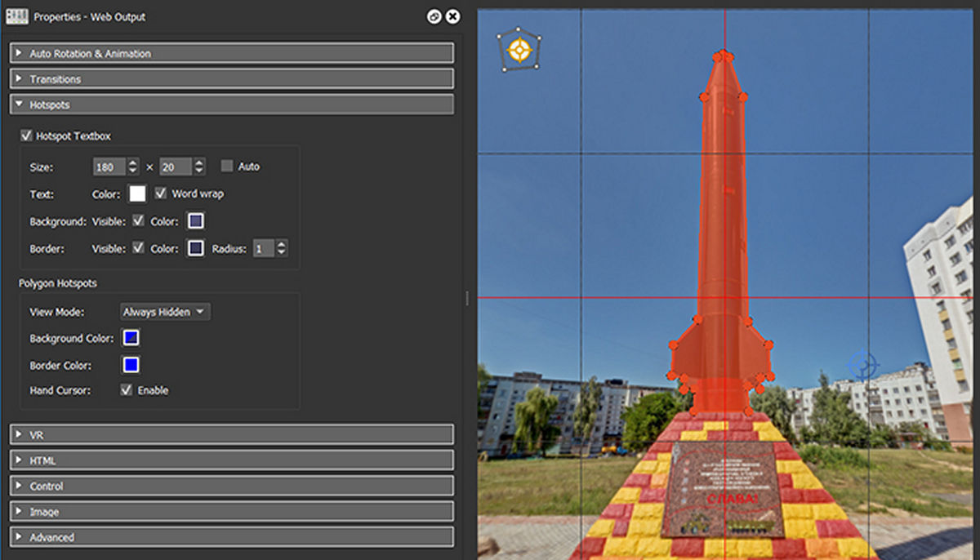980x560 pixels.
Task: Open the View Mode dropdown
Action: point(165,312)
